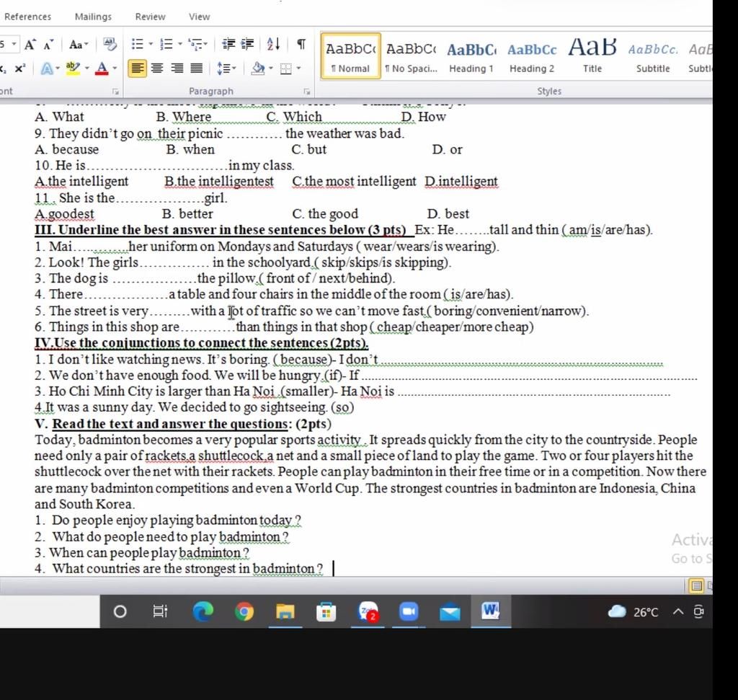Apply bottom border
This screenshot has height=700, width=738.
pos(285,68)
